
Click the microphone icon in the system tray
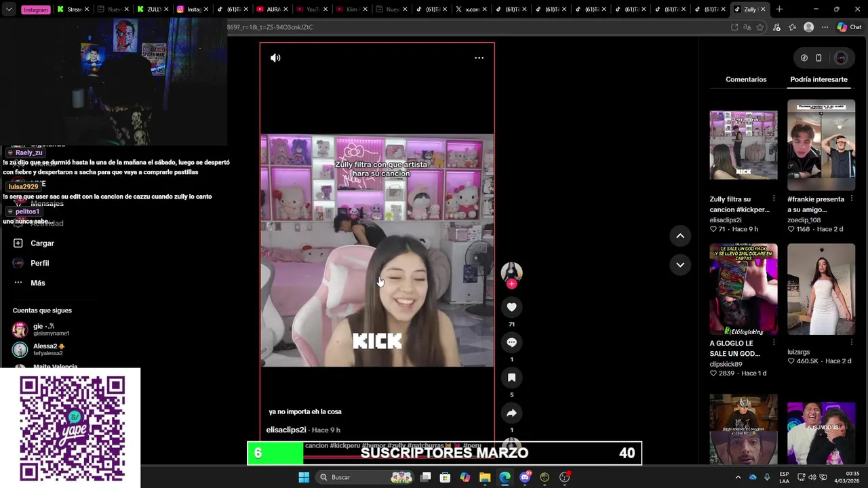[x=767, y=477]
